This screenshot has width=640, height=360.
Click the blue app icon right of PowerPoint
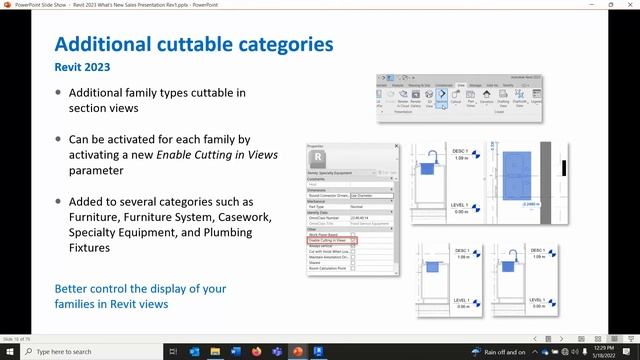coord(318,351)
